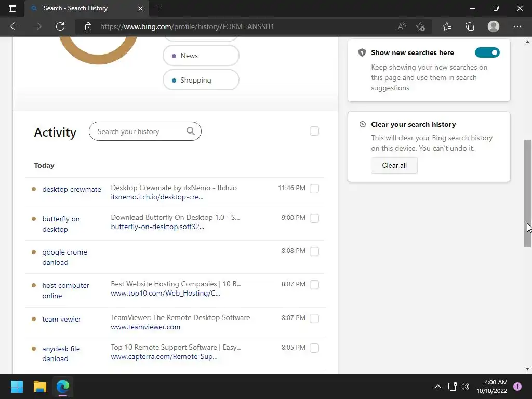The image size is (532, 399).
Task: Open the host computer online query
Action: pyautogui.click(x=65, y=290)
